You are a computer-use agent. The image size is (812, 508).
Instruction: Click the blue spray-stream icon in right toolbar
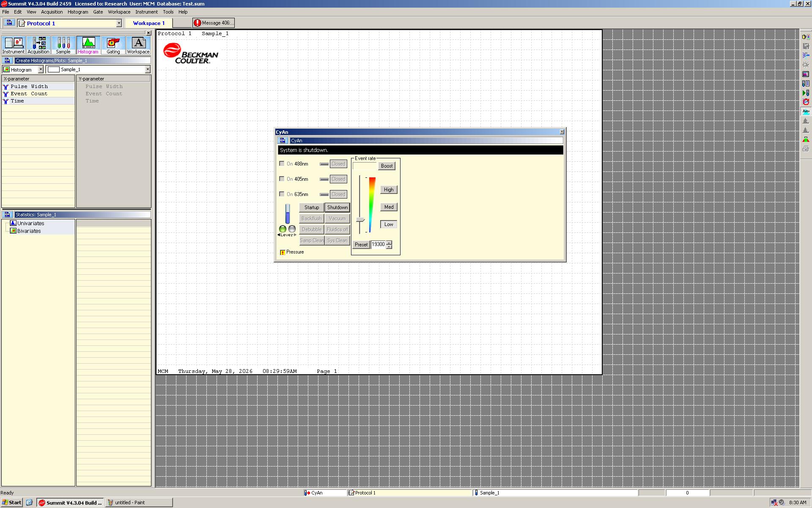click(806, 55)
